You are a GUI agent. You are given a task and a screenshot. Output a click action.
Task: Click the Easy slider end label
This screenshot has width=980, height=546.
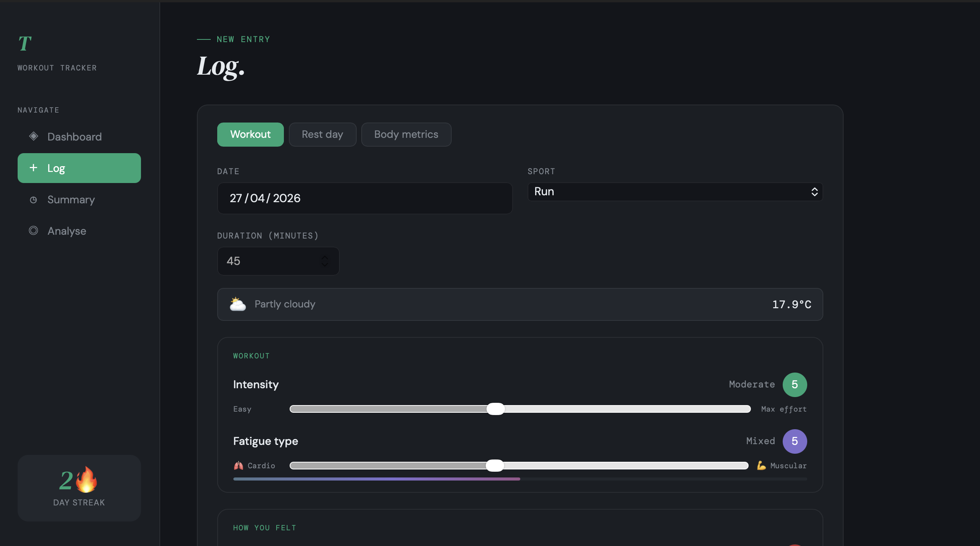click(243, 409)
